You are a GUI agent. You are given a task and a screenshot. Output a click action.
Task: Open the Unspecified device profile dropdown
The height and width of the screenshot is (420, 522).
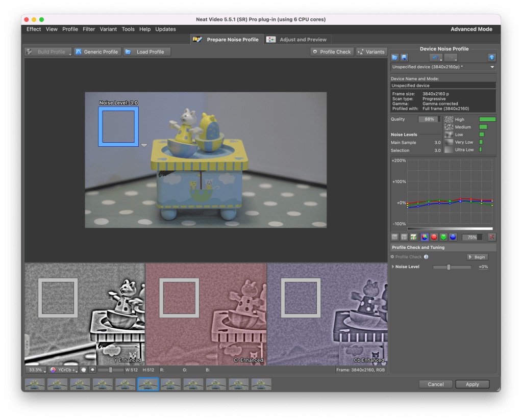click(443, 67)
